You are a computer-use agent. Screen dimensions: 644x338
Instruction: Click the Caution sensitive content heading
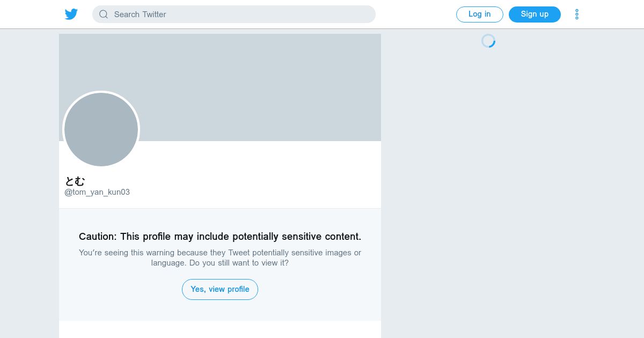pos(220,237)
